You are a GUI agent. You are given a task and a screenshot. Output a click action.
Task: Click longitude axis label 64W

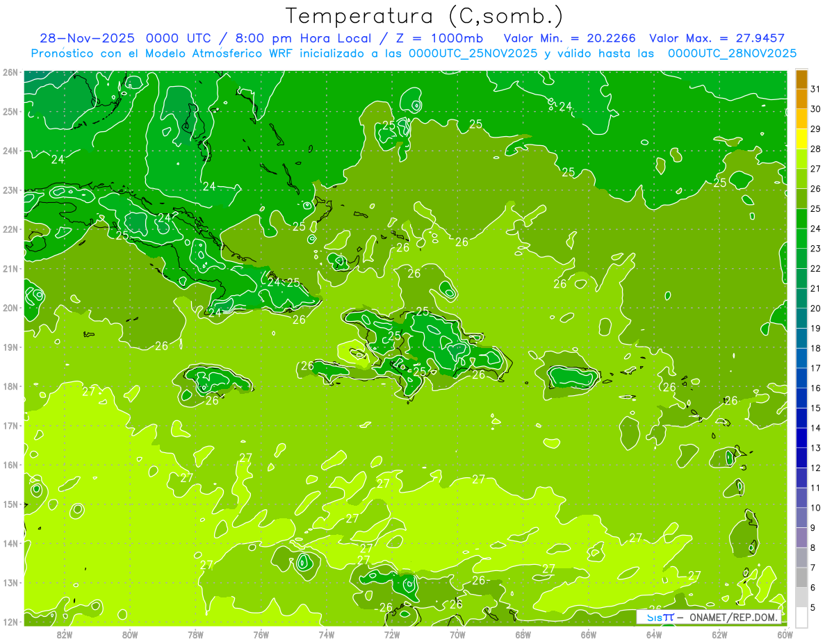pos(654,634)
